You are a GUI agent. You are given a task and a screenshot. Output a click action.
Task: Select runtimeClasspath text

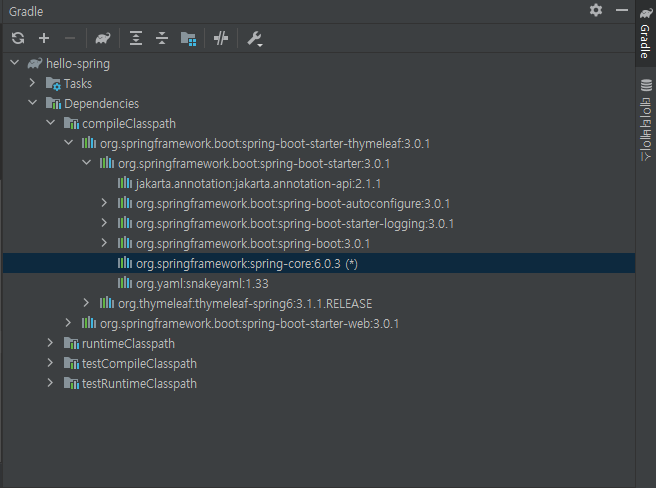(x=128, y=344)
